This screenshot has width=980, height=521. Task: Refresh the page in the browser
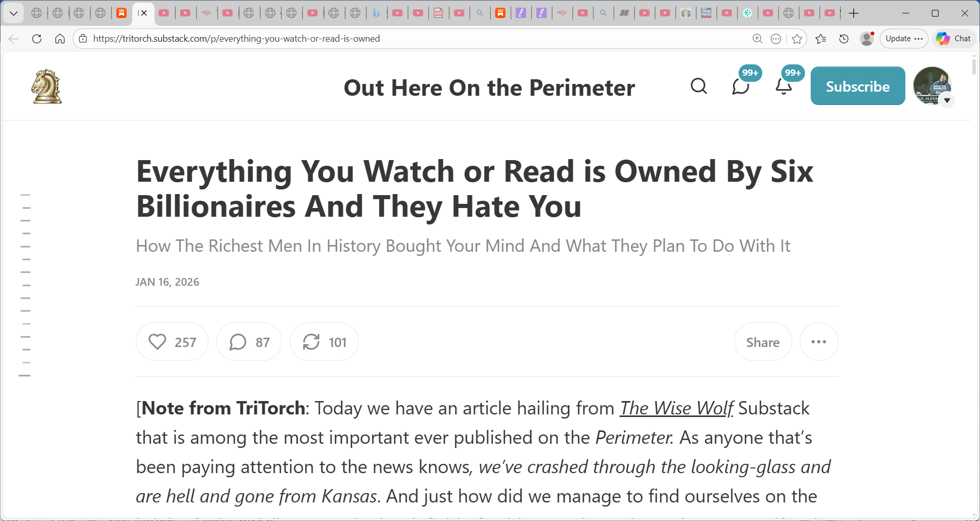click(37, 39)
